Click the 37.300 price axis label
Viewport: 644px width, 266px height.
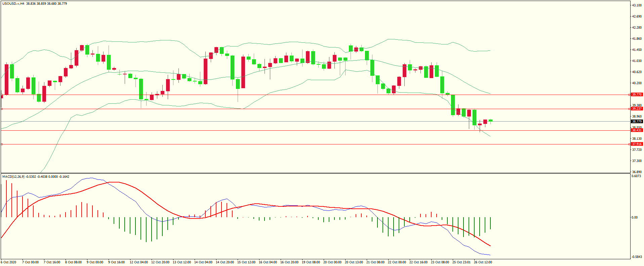[637, 161]
